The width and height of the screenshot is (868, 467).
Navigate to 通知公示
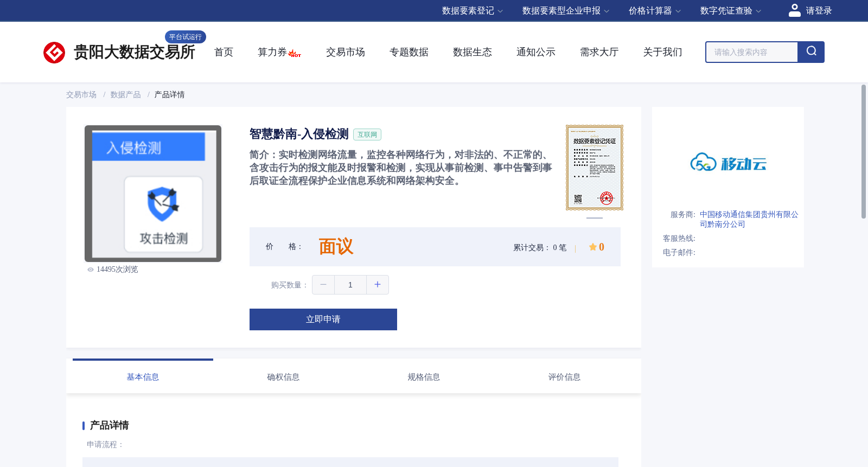tap(536, 52)
